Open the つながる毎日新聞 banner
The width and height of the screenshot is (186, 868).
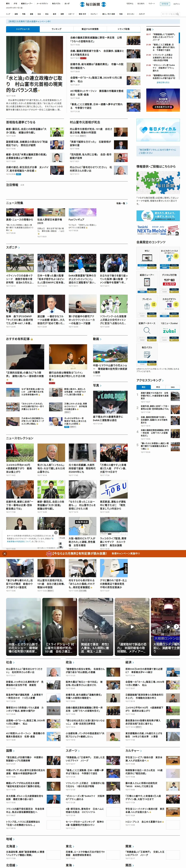tap(158, 182)
